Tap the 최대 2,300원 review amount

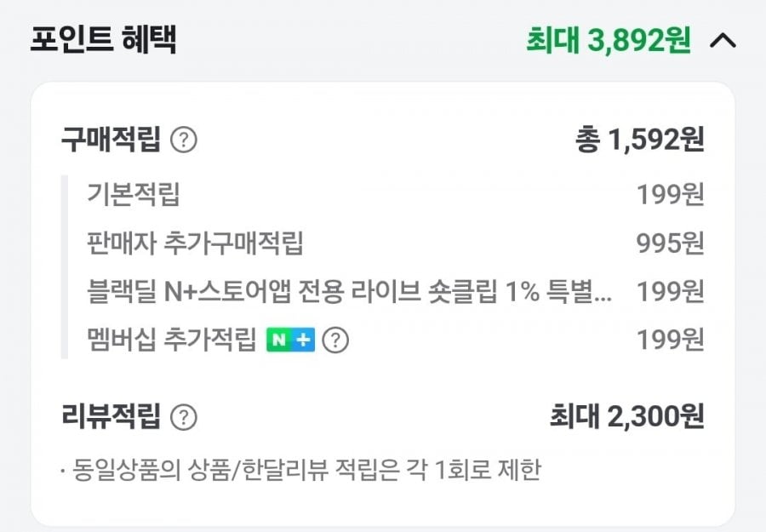coord(627,417)
